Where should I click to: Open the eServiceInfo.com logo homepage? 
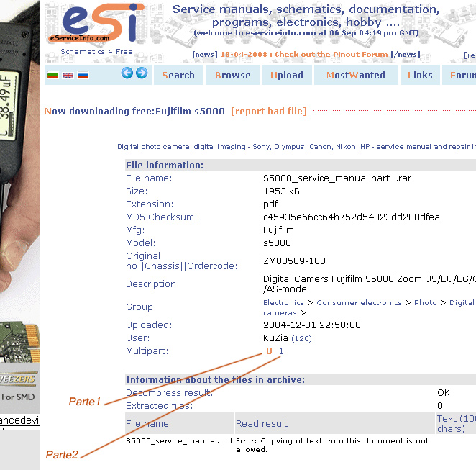point(96,23)
